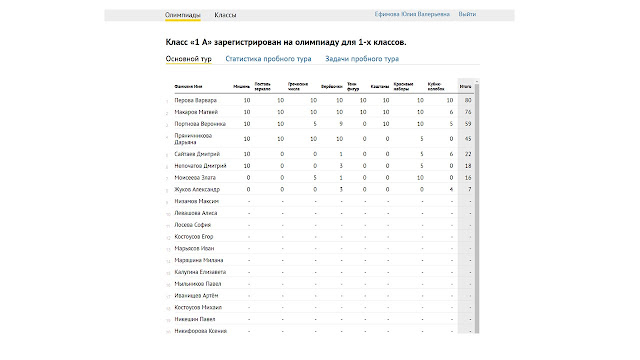Select the Калугина Елизавета row name
Image resolution: width=640 pixels, height=360 pixels.
pyautogui.click(x=200, y=272)
